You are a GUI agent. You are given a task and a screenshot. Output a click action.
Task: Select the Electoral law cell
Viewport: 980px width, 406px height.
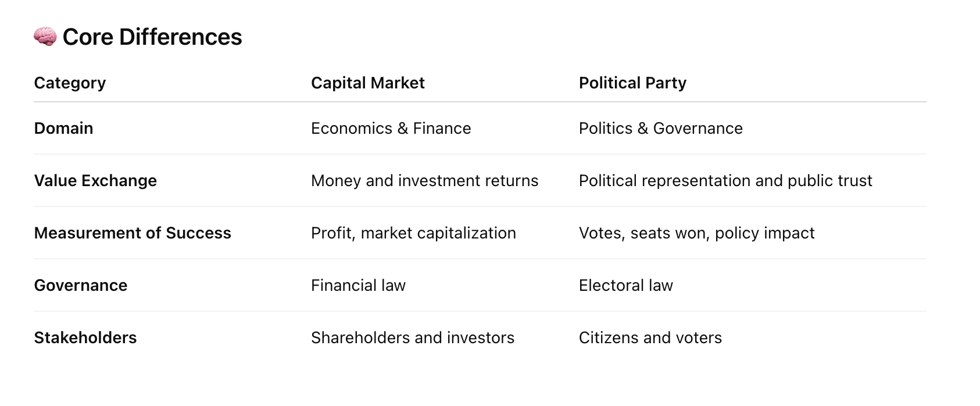(626, 286)
